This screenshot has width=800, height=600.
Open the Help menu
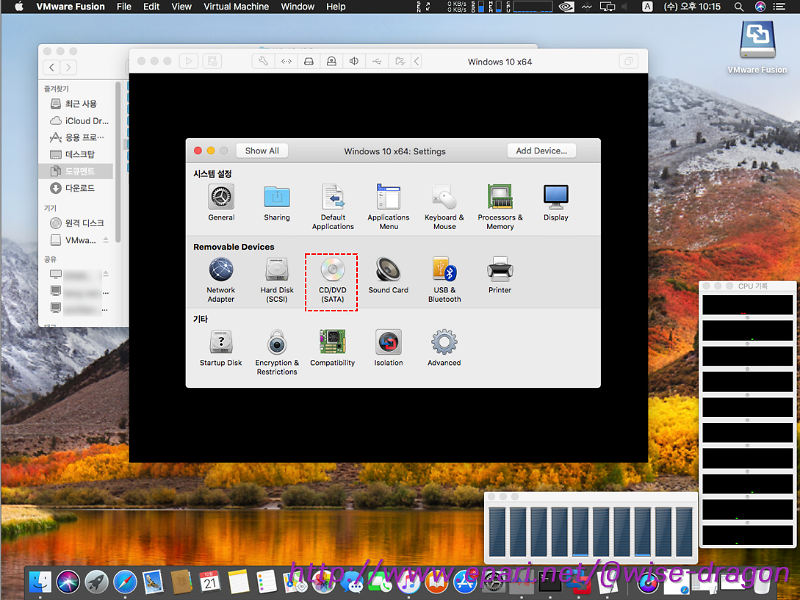(x=336, y=7)
